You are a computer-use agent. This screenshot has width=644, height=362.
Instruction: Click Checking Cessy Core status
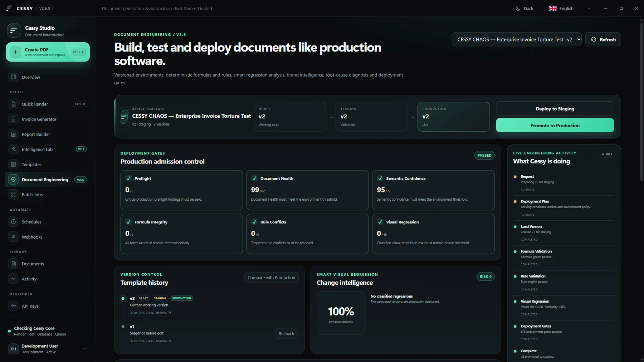(x=48, y=331)
